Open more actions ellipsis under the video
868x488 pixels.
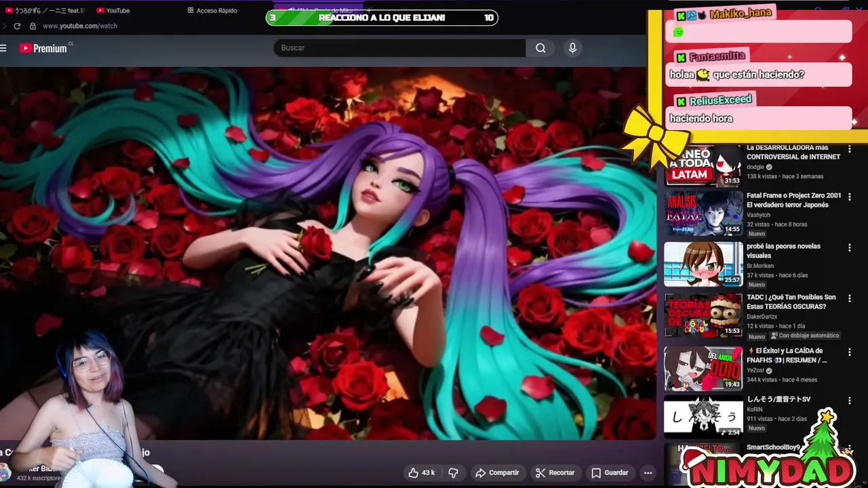pos(648,472)
